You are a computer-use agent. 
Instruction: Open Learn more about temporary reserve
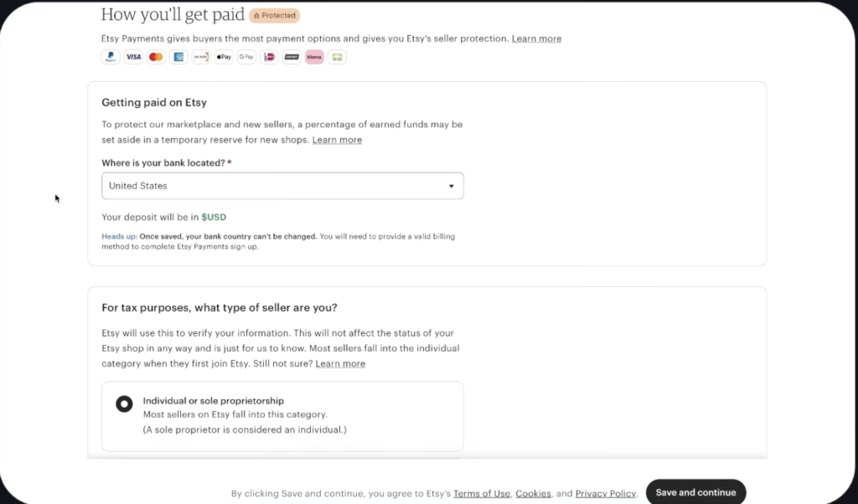click(337, 140)
